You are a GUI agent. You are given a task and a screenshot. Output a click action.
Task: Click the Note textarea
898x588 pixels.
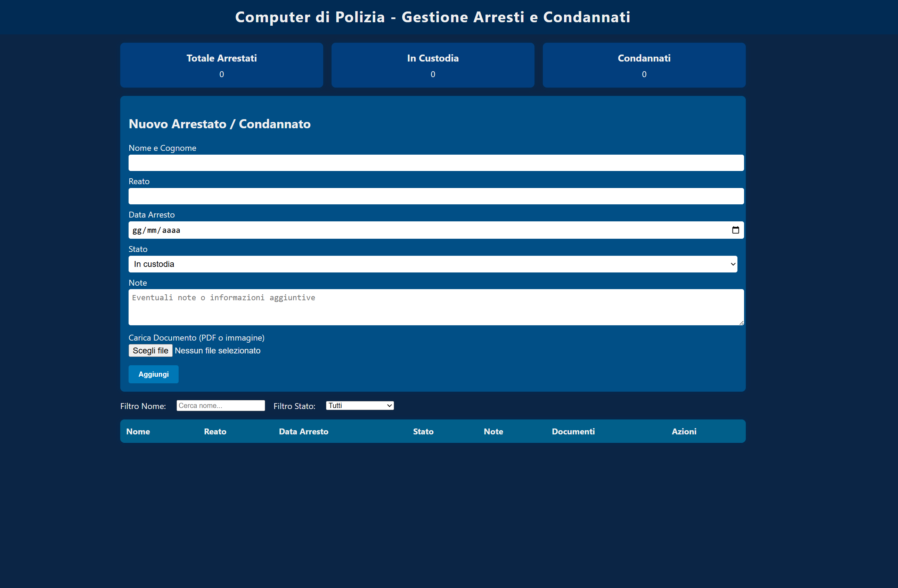click(x=436, y=307)
